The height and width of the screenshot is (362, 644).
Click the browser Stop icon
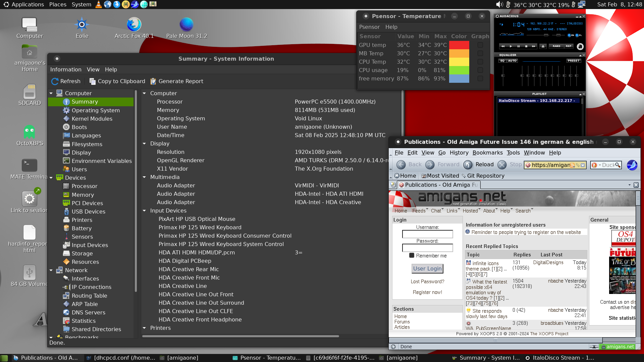pyautogui.click(x=502, y=165)
